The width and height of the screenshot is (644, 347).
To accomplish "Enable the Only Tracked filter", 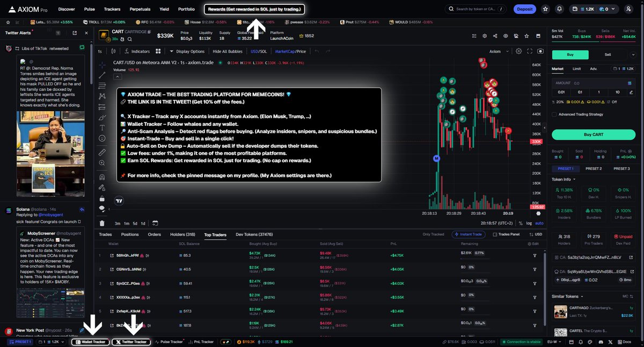I will click(433, 234).
